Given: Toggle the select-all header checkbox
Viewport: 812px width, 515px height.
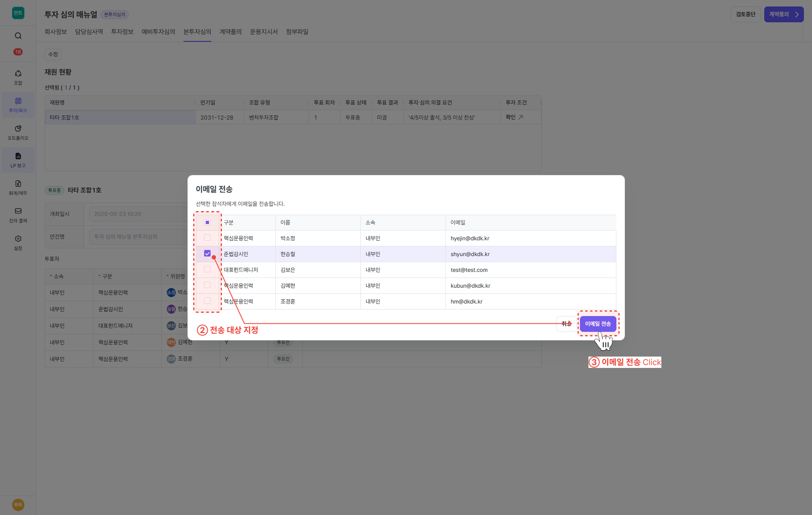Looking at the screenshot, I should [x=207, y=222].
